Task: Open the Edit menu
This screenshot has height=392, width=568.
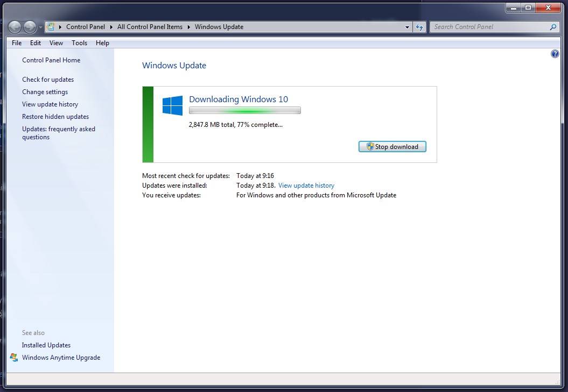Action: [36, 42]
